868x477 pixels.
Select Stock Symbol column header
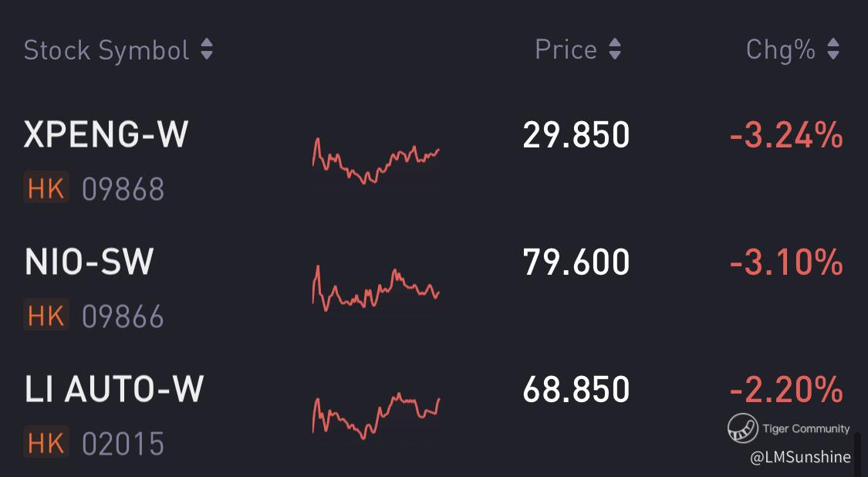(x=106, y=50)
